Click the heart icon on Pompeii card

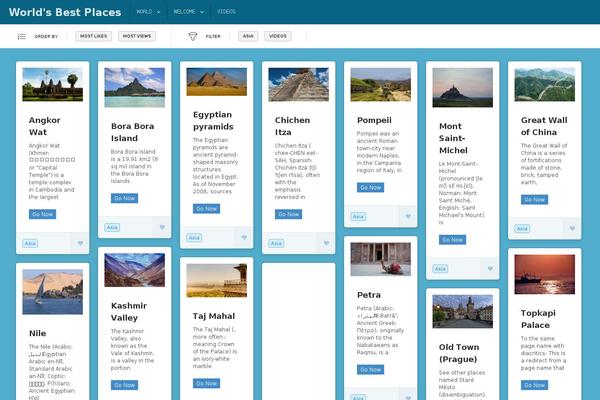click(x=407, y=216)
